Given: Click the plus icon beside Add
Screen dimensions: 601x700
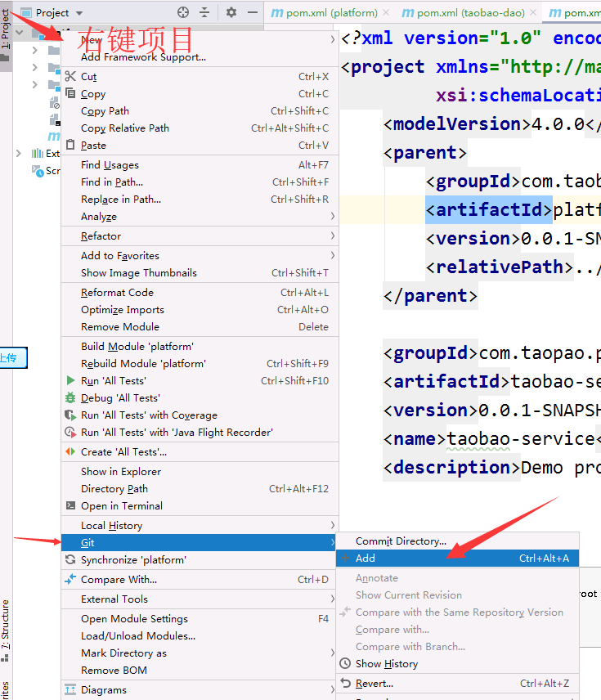Looking at the screenshot, I should tap(345, 558).
